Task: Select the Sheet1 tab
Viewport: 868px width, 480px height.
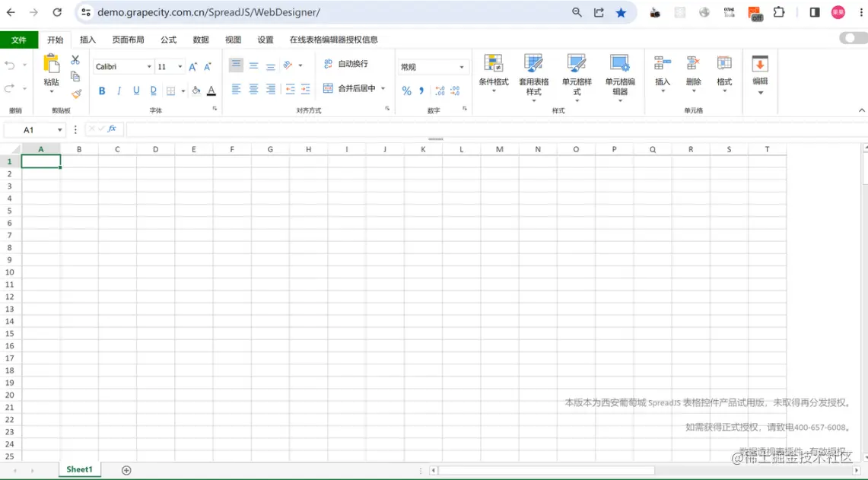Action: point(80,469)
